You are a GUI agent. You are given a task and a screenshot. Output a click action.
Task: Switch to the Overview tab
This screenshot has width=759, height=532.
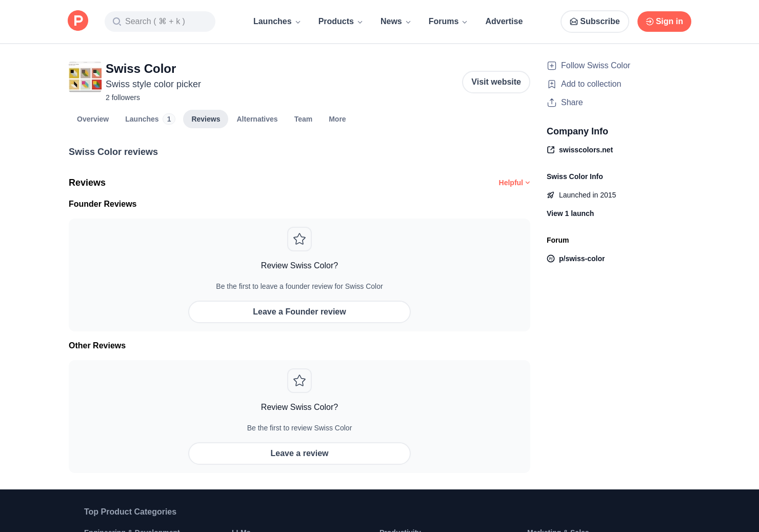click(x=93, y=119)
